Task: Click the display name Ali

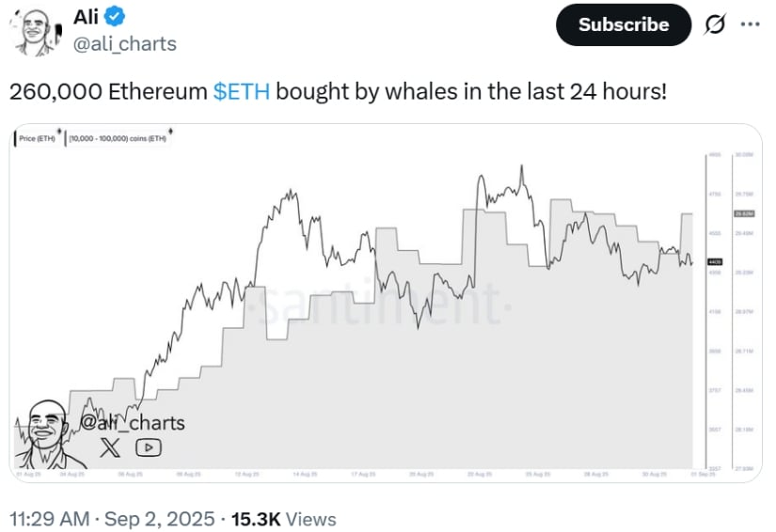Action: pos(87,17)
